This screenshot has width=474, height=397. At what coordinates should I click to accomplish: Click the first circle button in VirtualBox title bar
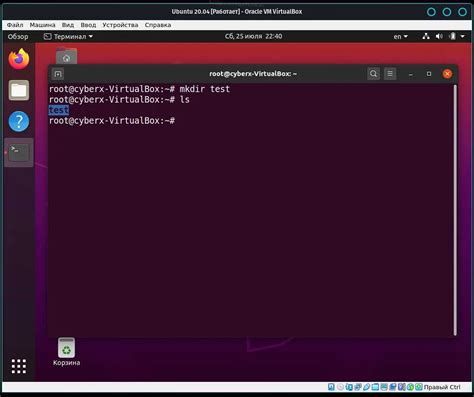tap(431, 12)
